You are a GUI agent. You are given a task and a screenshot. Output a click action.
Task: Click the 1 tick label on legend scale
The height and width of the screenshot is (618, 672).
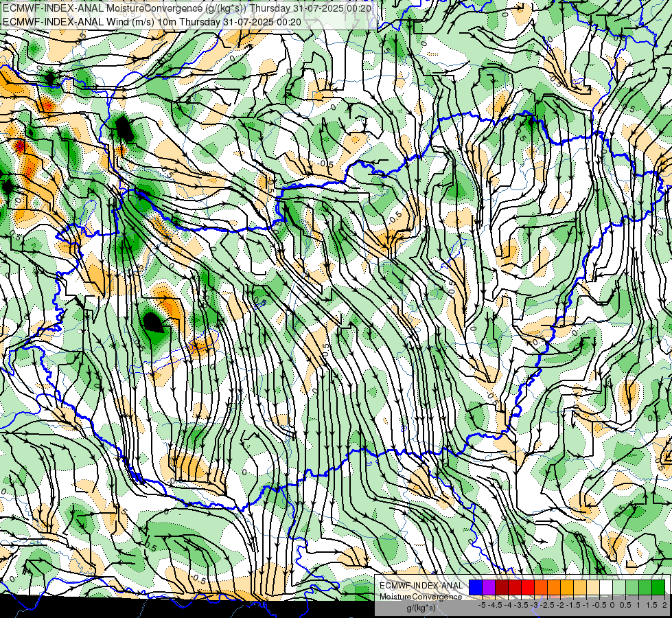point(638,605)
